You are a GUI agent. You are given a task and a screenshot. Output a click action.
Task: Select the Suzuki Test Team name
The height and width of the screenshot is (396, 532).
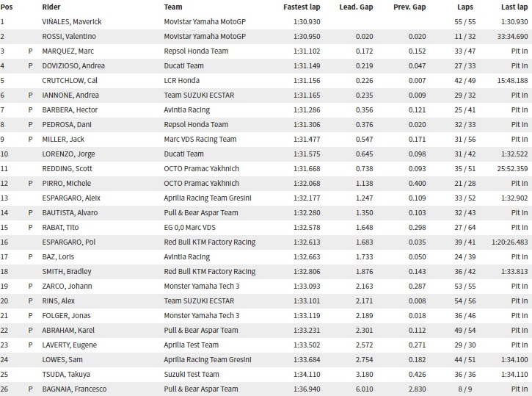click(195, 374)
